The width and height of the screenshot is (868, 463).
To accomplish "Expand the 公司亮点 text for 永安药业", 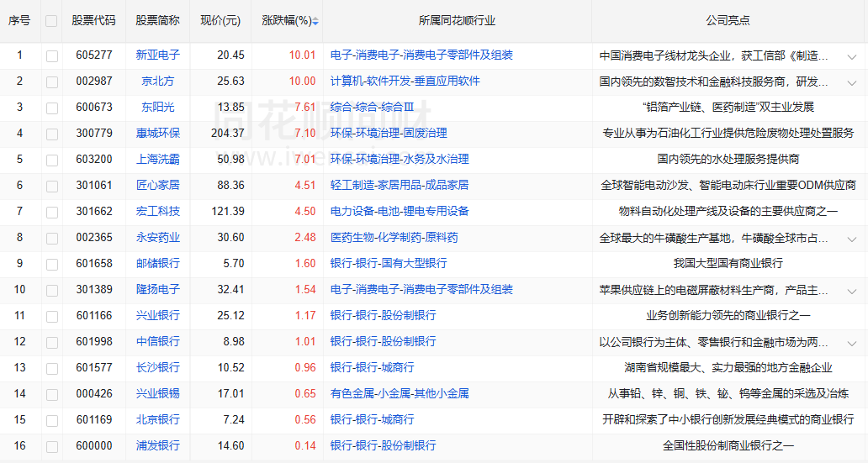I will (x=852, y=239).
